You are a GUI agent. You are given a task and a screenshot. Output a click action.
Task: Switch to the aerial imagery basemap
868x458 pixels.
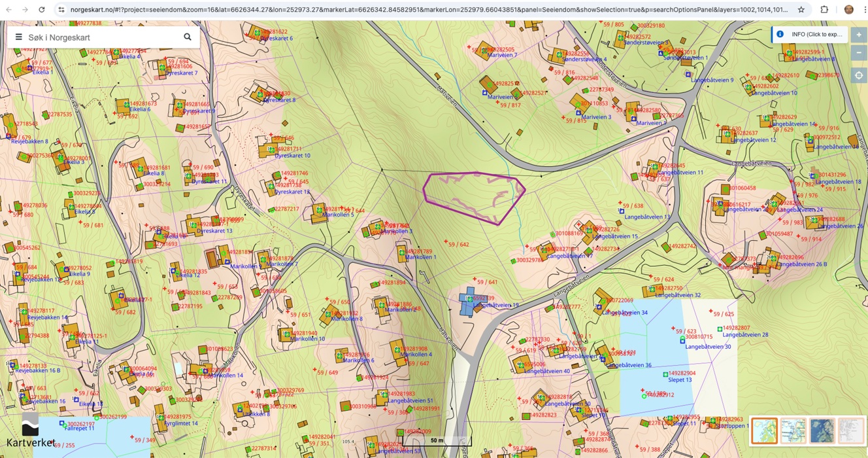click(x=822, y=431)
